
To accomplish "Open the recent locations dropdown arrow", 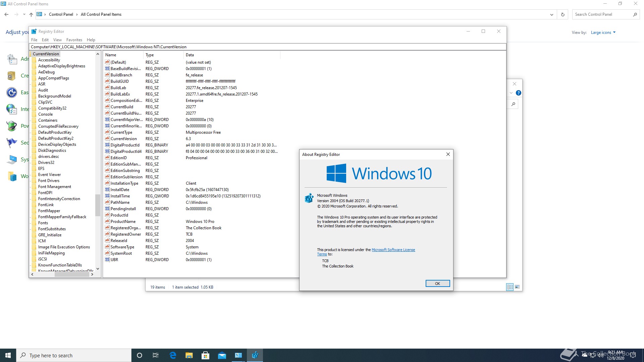I will (24, 14).
